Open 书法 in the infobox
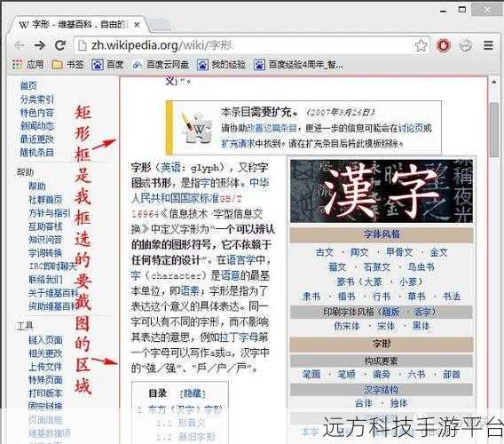Image resolution: width=504 pixels, height=444 pixels. pyautogui.click(x=452, y=297)
